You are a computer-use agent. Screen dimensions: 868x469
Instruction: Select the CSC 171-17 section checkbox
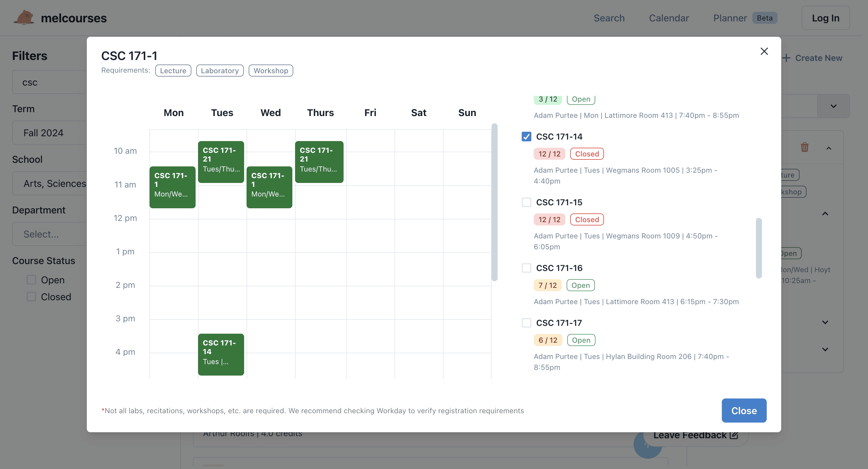coord(526,323)
